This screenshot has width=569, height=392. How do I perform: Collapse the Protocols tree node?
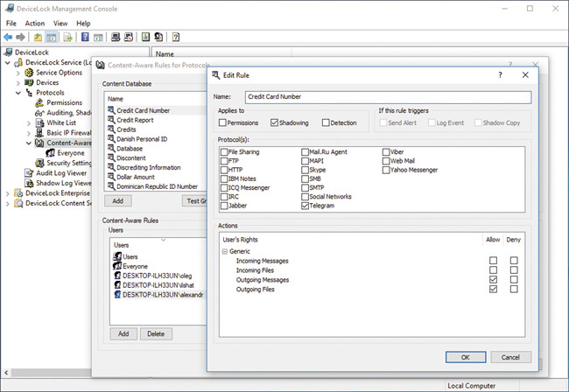click(18, 93)
